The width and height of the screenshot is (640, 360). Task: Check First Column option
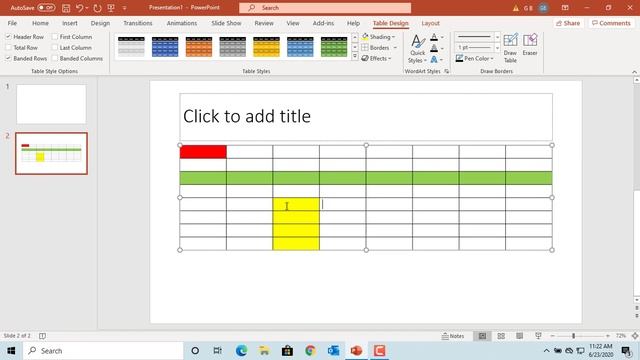click(x=55, y=37)
